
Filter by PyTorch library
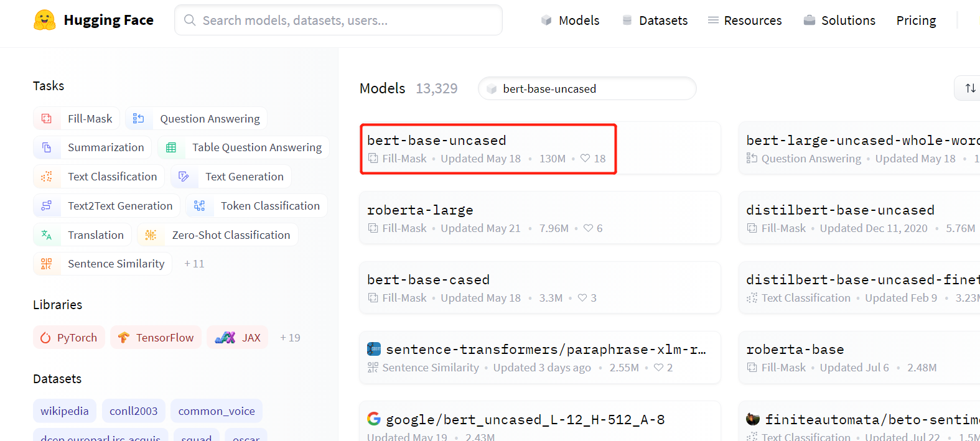[x=69, y=338]
